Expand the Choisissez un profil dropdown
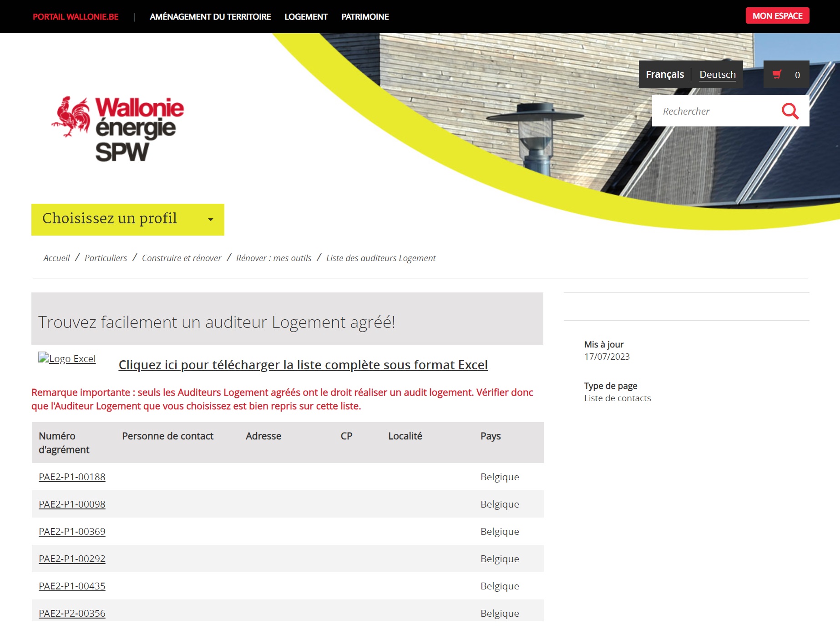 pos(128,219)
